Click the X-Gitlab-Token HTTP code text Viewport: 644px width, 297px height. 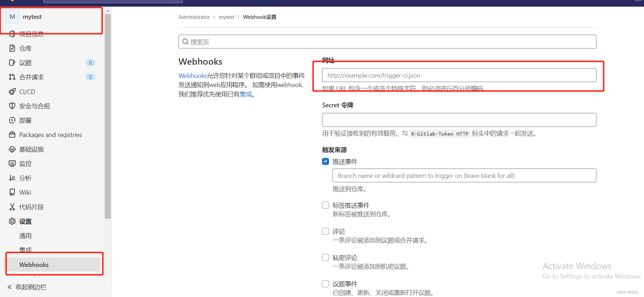click(440, 133)
